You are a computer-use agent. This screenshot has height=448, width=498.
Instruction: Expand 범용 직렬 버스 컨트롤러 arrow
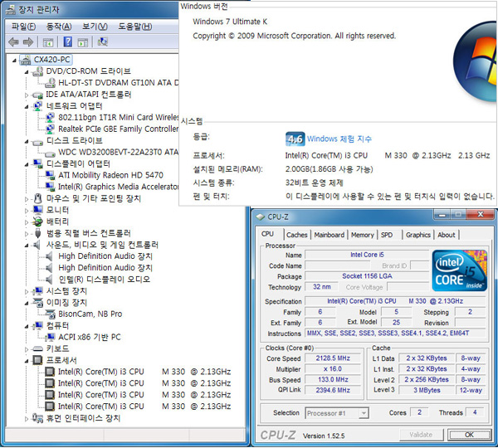tap(27, 233)
